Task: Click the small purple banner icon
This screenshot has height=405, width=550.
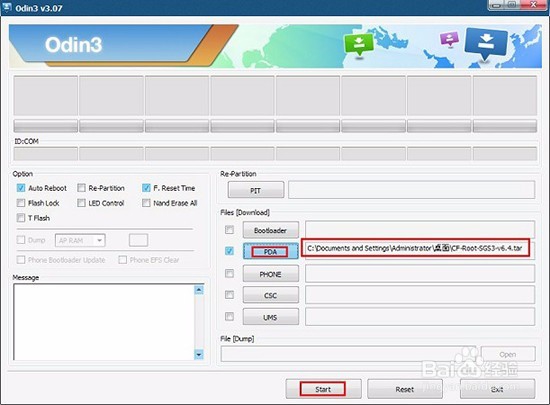Action: click(450, 39)
